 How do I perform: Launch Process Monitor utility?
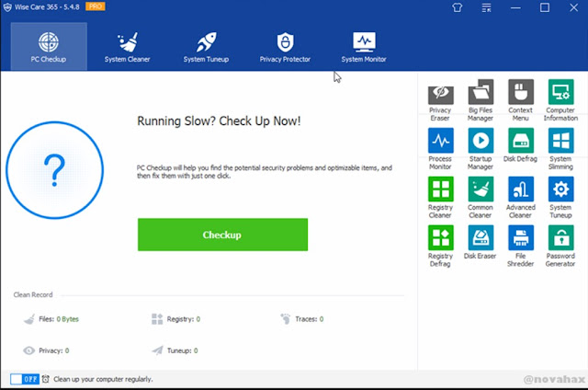click(x=440, y=149)
